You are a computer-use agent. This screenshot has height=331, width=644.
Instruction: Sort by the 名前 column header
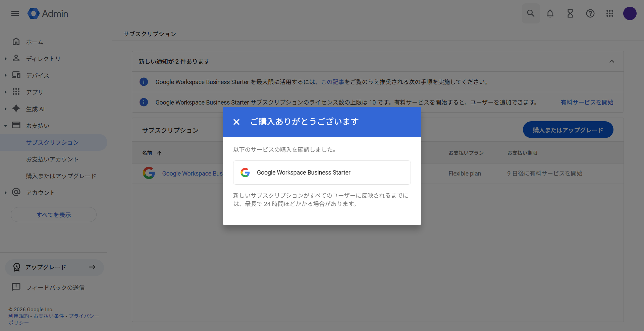(x=147, y=153)
